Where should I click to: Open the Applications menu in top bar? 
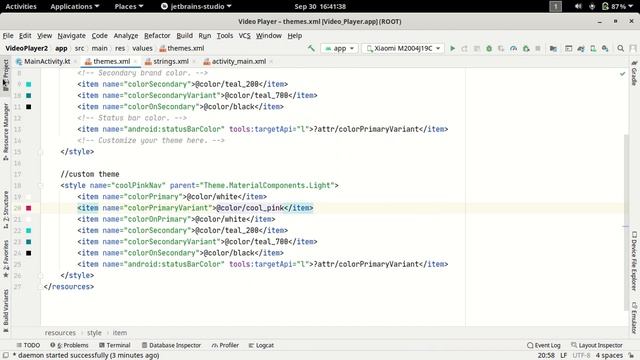(x=75, y=6)
